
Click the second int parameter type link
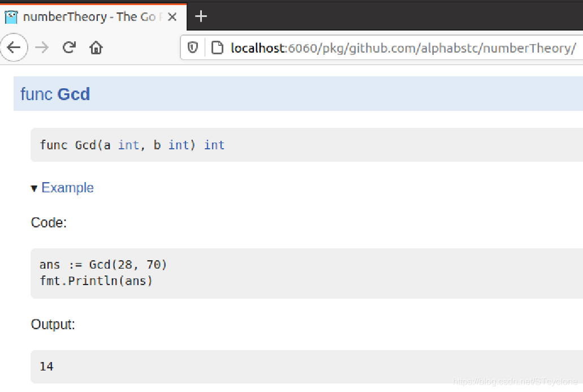pos(179,145)
